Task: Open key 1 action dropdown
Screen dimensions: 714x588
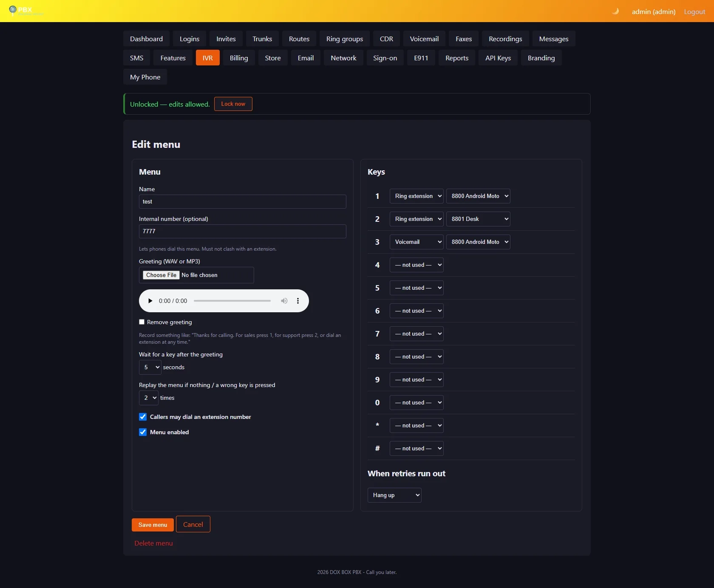Action: coord(416,196)
